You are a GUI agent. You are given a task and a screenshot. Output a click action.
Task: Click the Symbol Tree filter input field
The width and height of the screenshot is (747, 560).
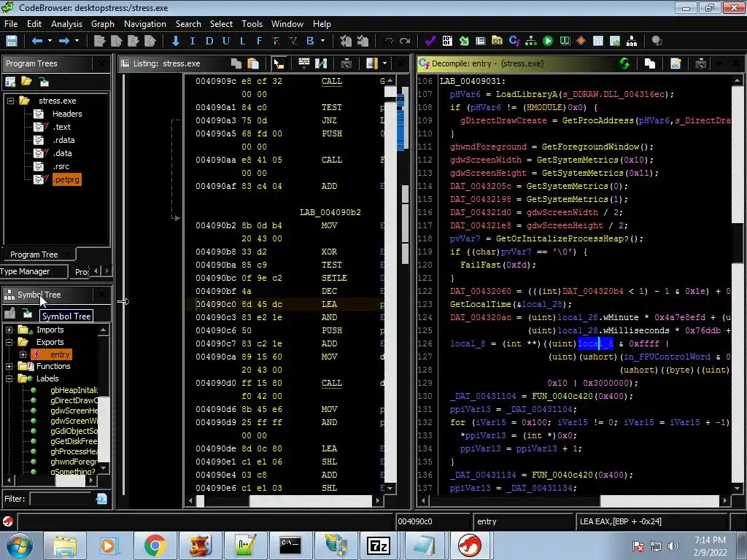point(61,499)
